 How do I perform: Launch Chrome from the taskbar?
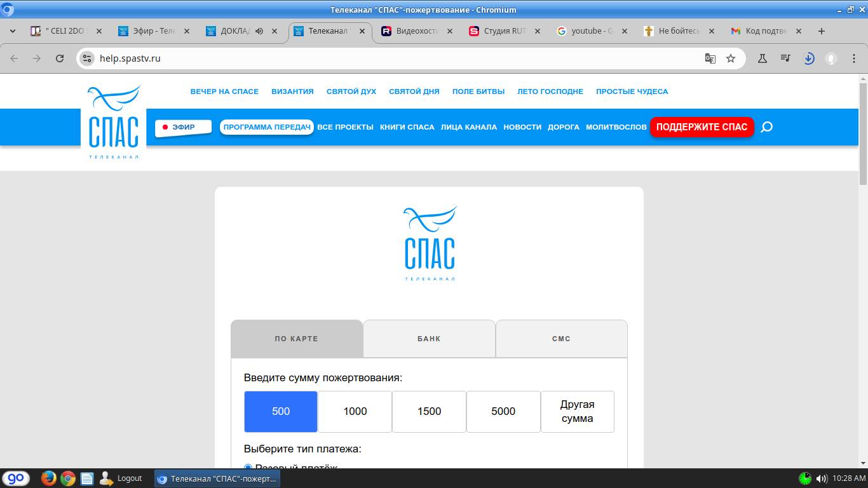click(68, 478)
